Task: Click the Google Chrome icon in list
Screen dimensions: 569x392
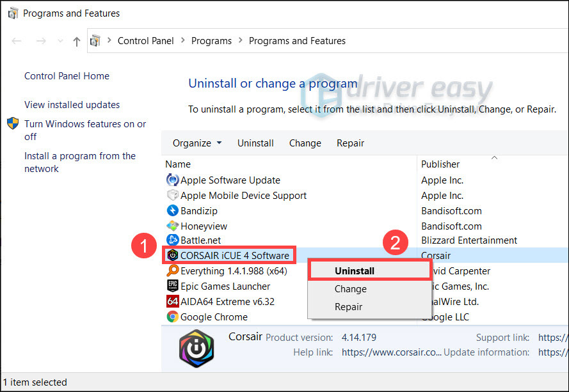Action: (x=172, y=317)
